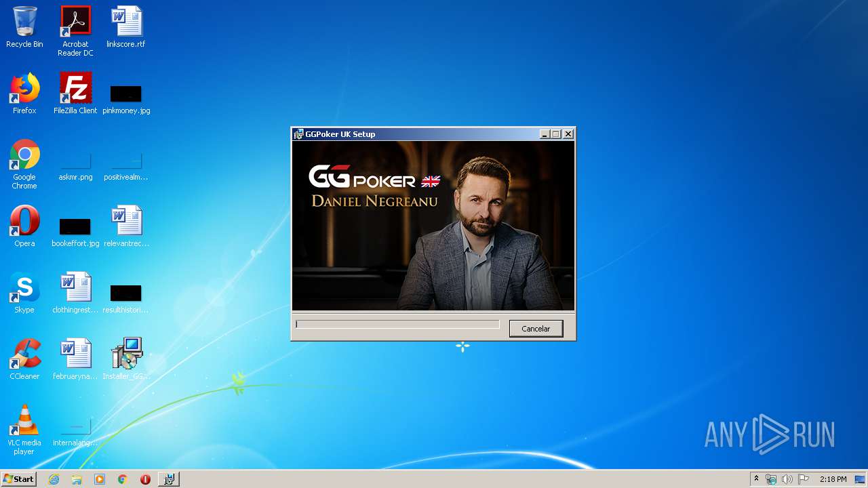Launch FileZilla Client shortcut
868x488 pixels.
pyautogui.click(x=75, y=94)
